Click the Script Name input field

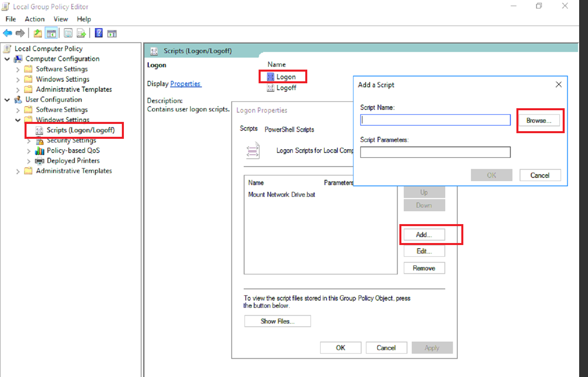tap(436, 120)
